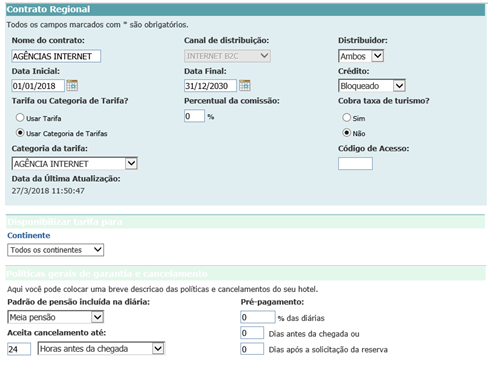Viewport: 490px width, 373px height.
Task: Open the Meia pensão board type dropdown
Action: (56, 317)
